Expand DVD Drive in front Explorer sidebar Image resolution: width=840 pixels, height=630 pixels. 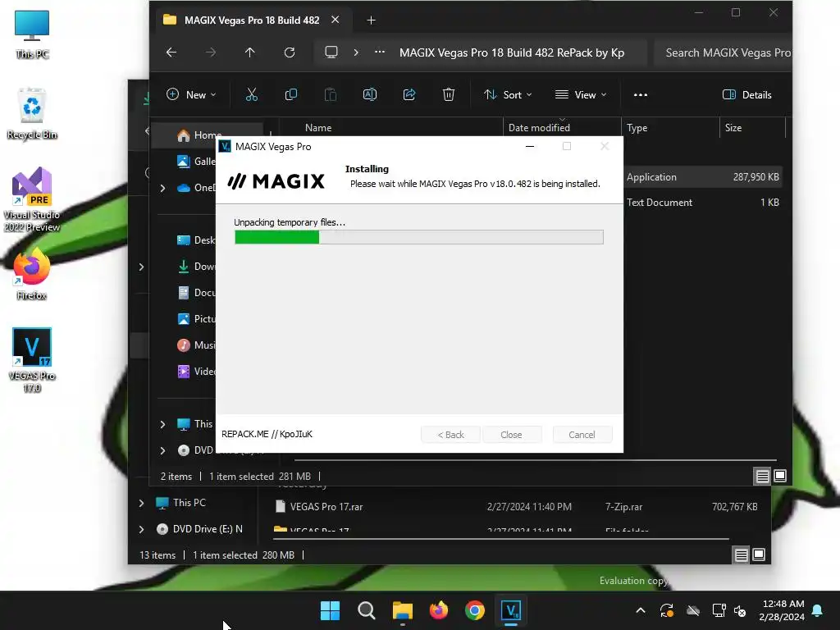pyautogui.click(x=163, y=450)
